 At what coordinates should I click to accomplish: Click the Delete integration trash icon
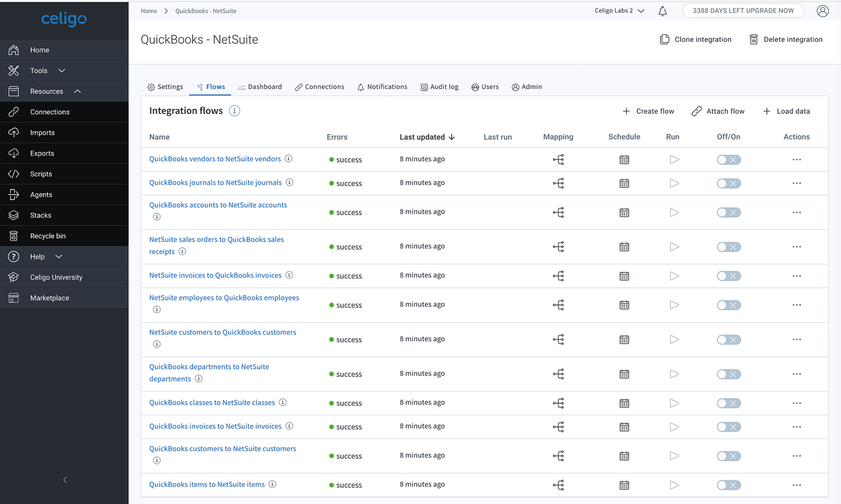(x=753, y=39)
